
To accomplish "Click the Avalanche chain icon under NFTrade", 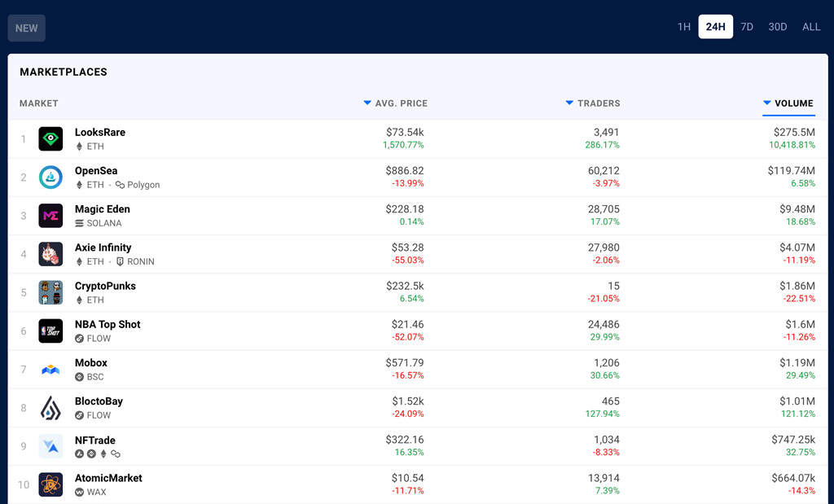I will pyautogui.click(x=79, y=454).
